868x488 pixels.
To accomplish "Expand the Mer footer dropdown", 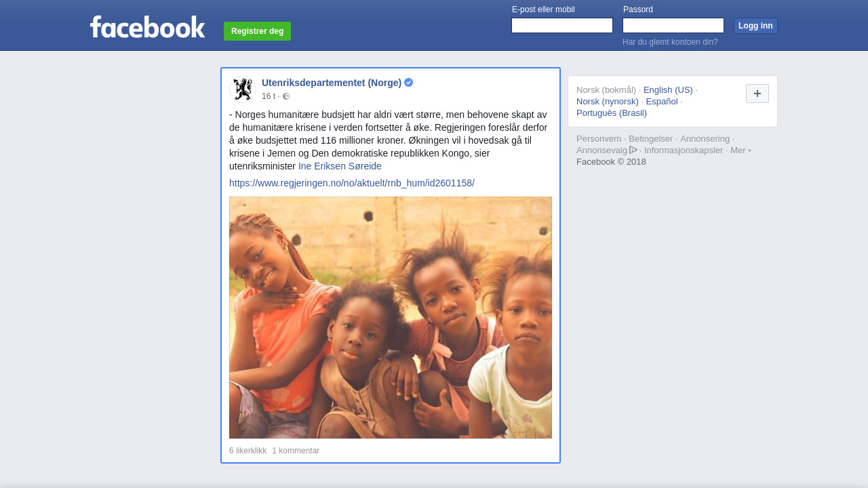I will (x=741, y=150).
